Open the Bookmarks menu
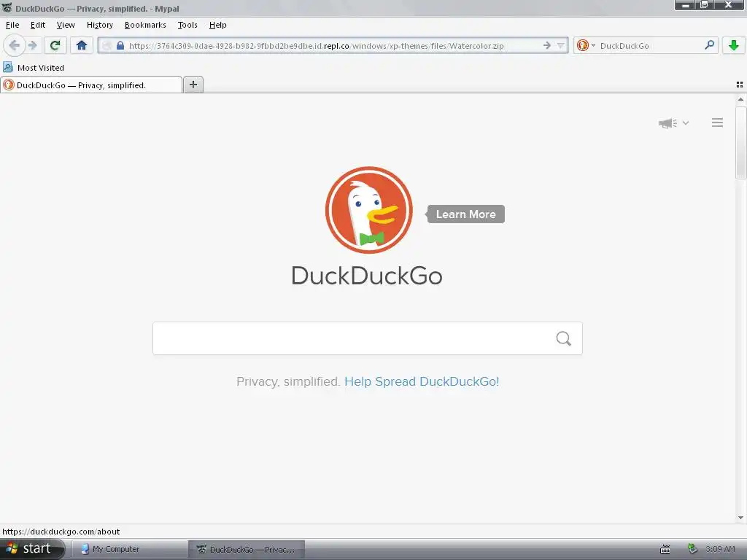747x560 pixels. pos(145,25)
